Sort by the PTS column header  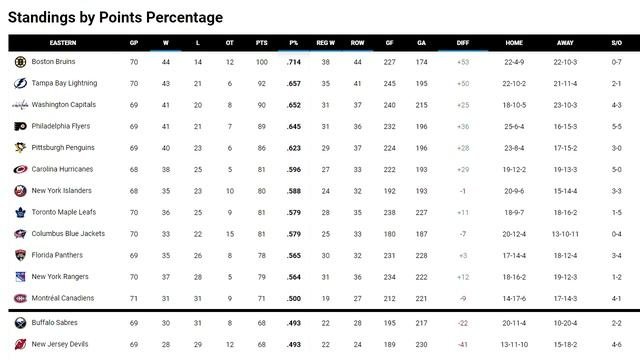point(262,43)
